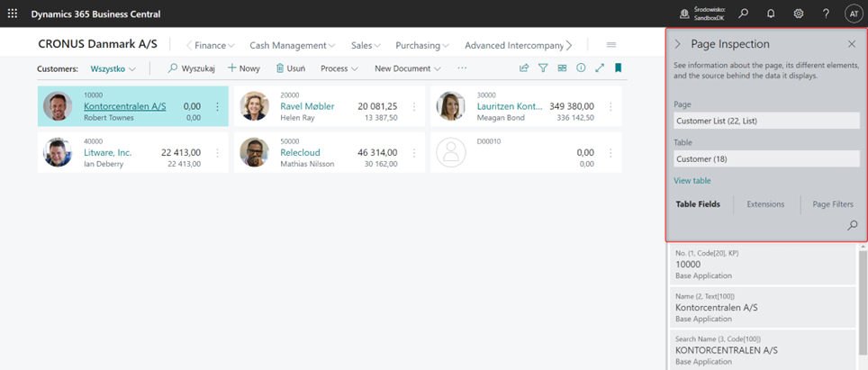Click Meagan Bond contact photo
Viewport: 868px width, 370px height.
point(450,106)
